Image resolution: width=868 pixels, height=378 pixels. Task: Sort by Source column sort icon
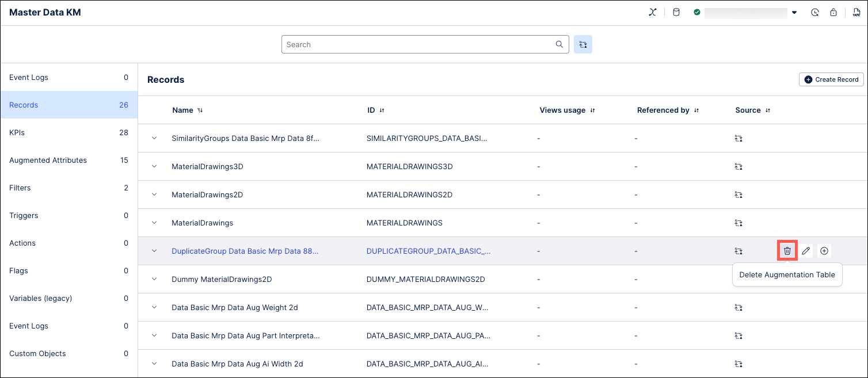point(768,110)
